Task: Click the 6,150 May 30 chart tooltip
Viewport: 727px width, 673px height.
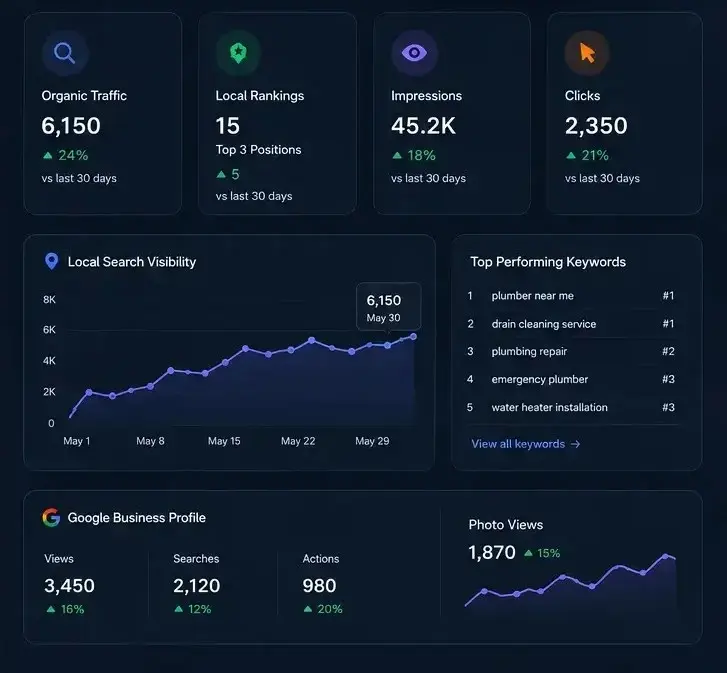Action: pyautogui.click(x=389, y=306)
